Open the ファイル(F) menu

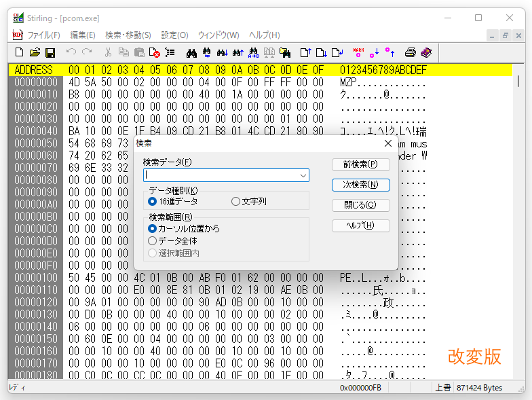pos(43,35)
